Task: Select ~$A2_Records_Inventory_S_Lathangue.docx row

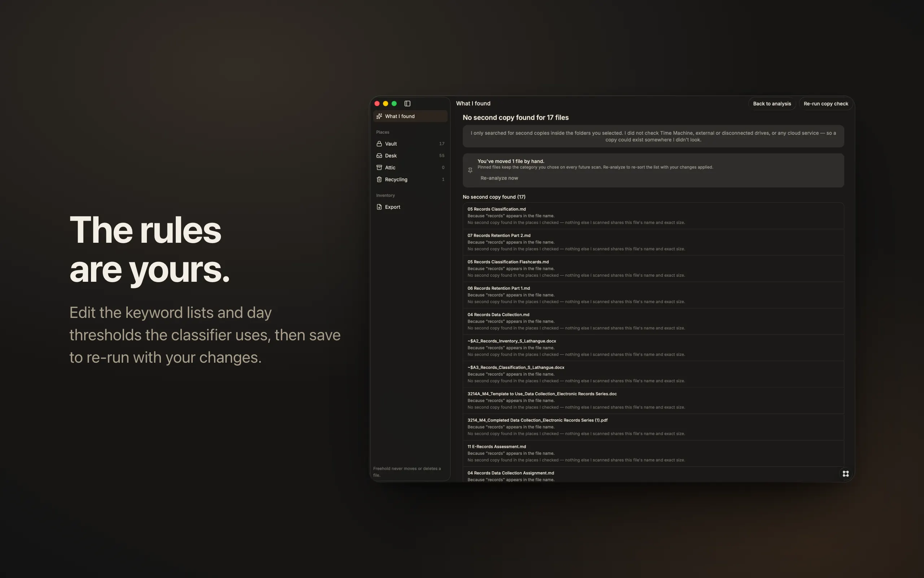Action: pos(653,348)
